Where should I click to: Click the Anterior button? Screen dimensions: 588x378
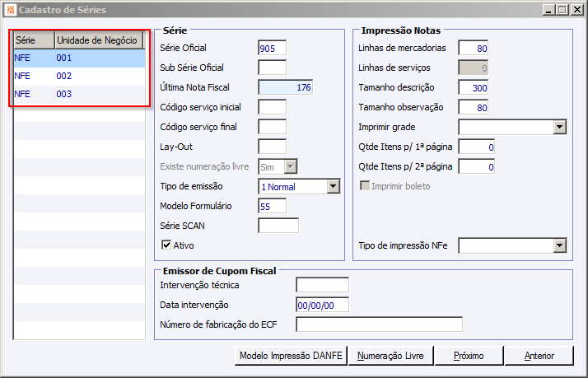click(539, 356)
